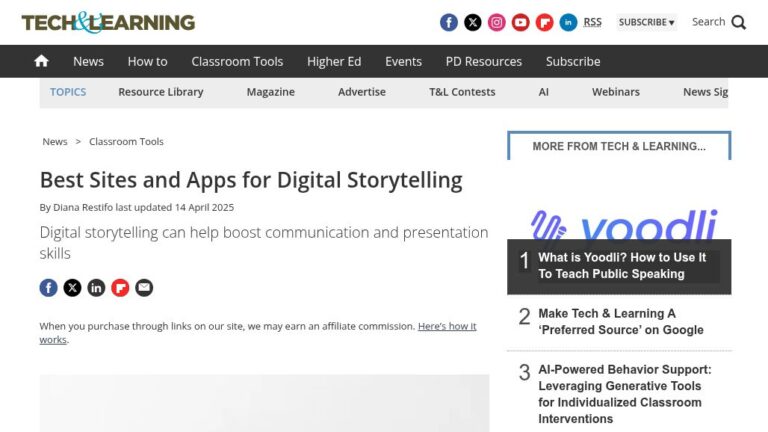Click the article title heading
Screen dimensions: 768x432
click(251, 180)
